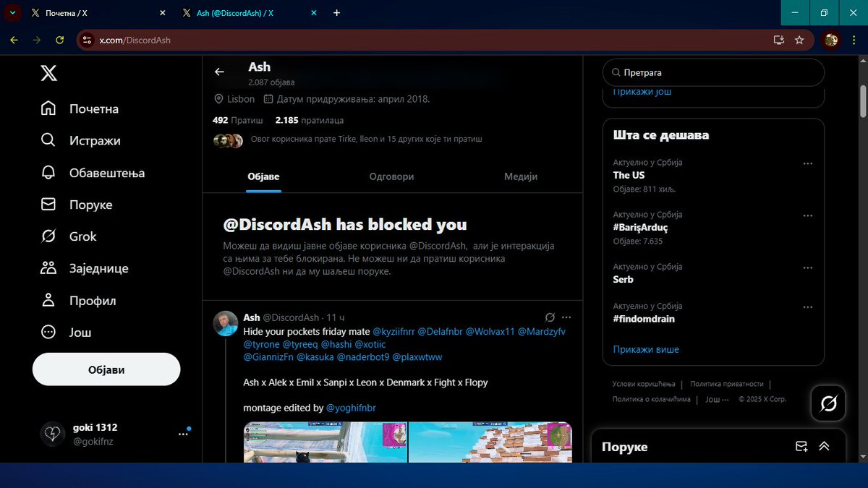Viewport: 868px width, 488px height.
Task: Open Профил in the left sidebar
Action: click(x=90, y=300)
